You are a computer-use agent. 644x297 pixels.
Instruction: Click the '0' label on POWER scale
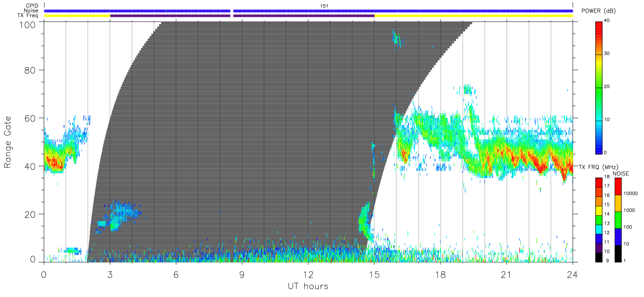click(x=606, y=152)
